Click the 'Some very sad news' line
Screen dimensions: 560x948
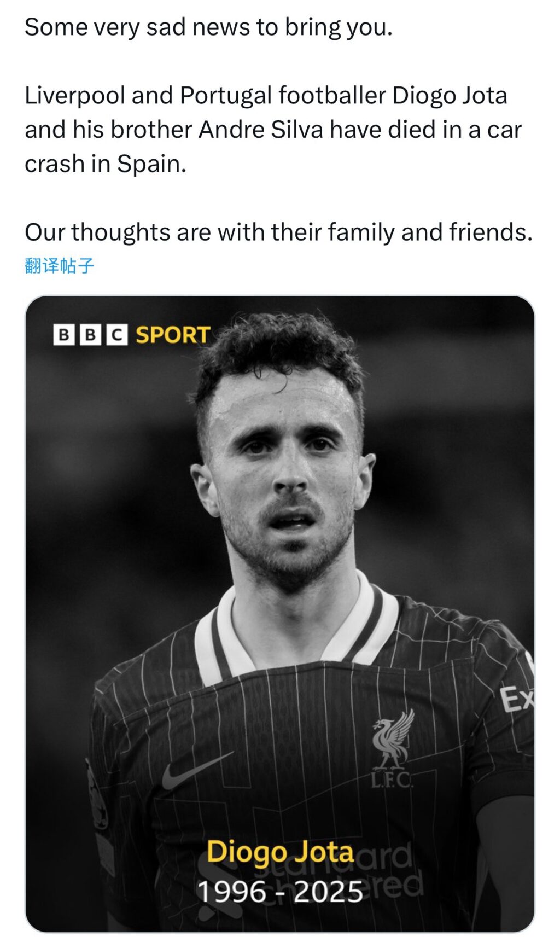[x=208, y=27]
